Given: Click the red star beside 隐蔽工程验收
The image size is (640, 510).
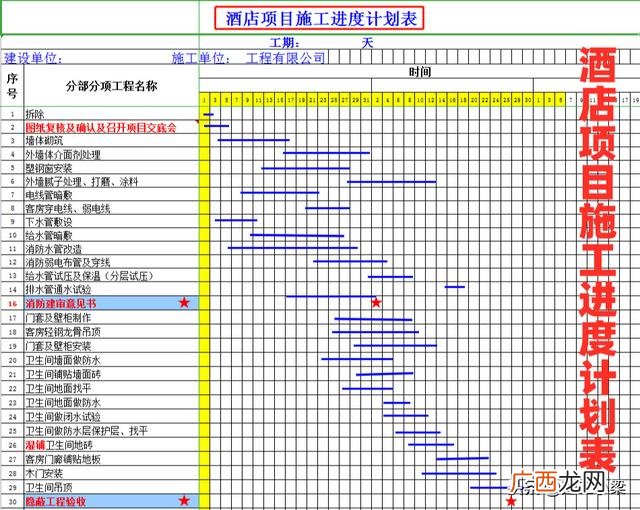Looking at the screenshot, I should point(184,500).
